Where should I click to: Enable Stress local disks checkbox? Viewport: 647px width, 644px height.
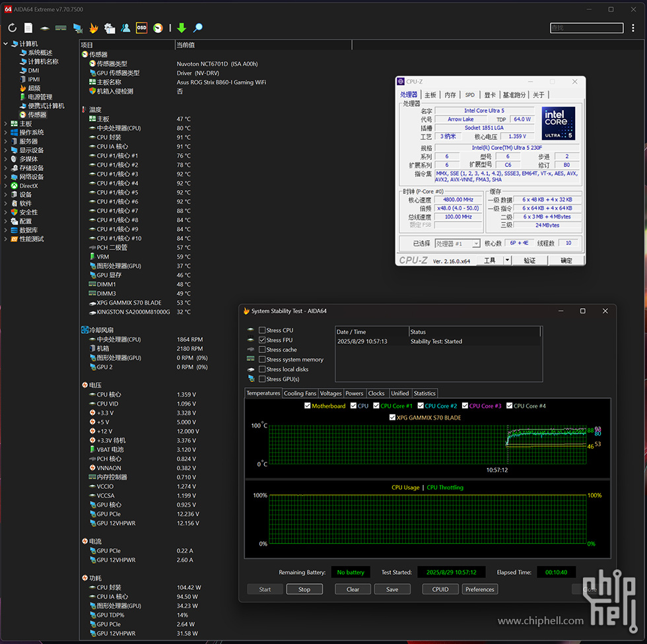click(x=262, y=370)
